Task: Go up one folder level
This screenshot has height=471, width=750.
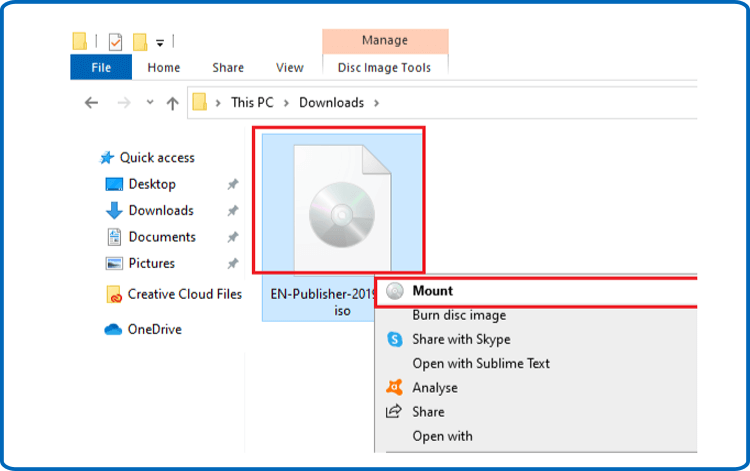Action: pos(172,103)
